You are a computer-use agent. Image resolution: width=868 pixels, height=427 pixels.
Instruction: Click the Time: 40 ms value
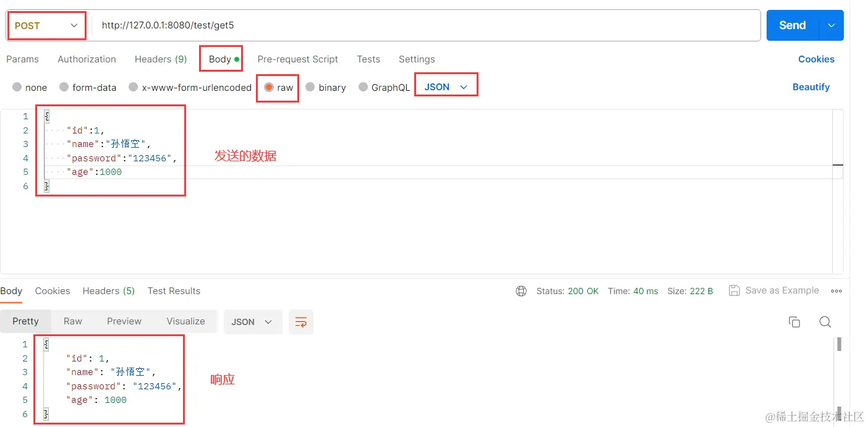(633, 291)
